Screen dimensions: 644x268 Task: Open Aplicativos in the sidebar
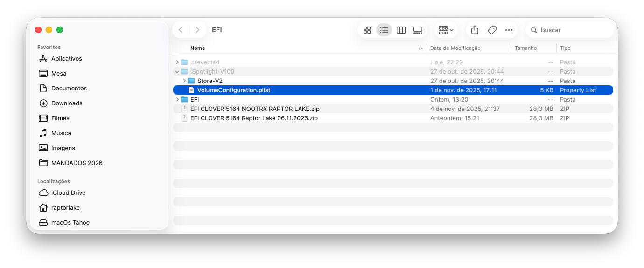tap(66, 58)
